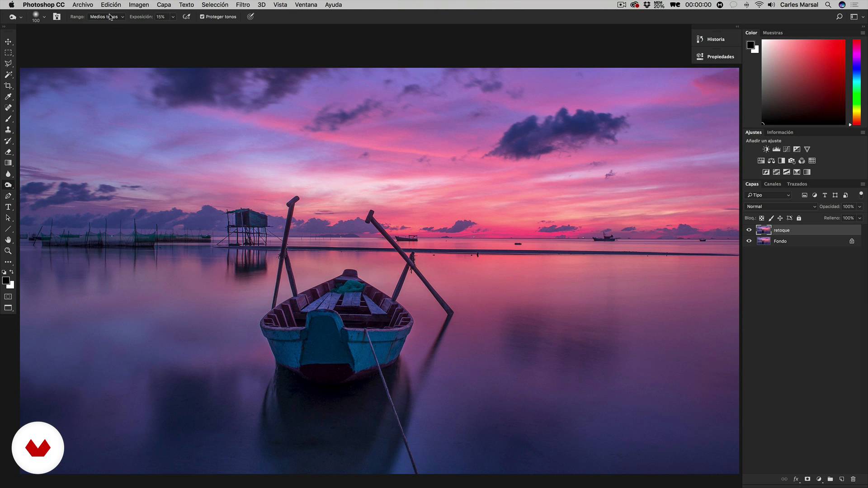This screenshot has width=868, height=488.
Task: Click the vertical hue spectrum slider
Action: 856,81
